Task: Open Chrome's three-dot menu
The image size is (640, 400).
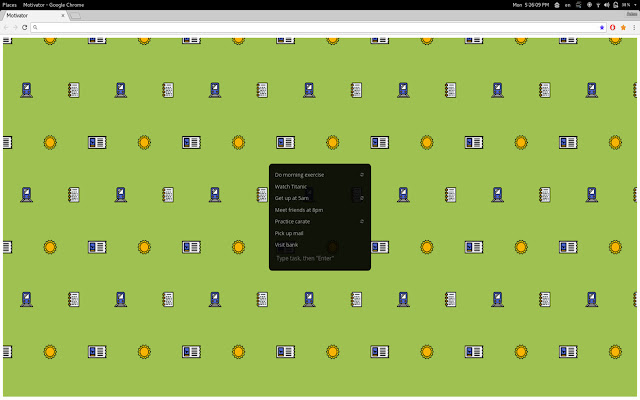Action: (634, 27)
